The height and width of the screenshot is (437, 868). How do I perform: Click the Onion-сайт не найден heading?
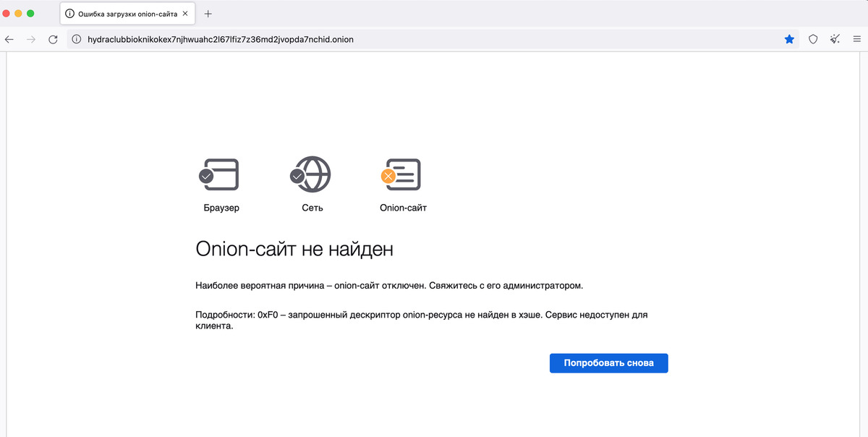pos(294,250)
